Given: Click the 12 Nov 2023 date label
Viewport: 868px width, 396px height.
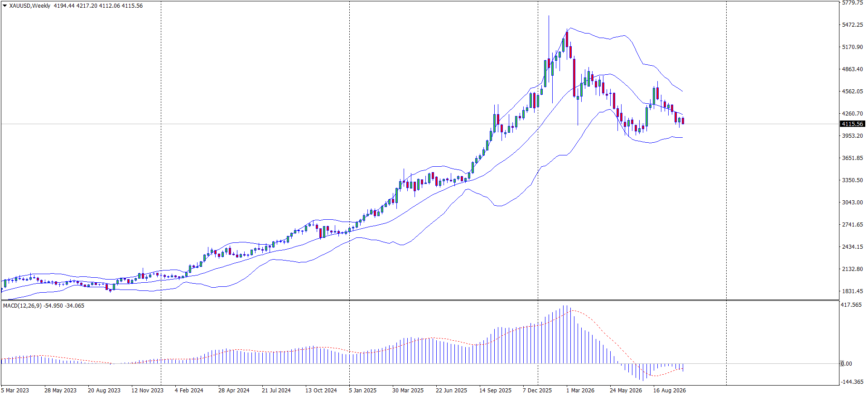Looking at the screenshot, I should point(147,391).
